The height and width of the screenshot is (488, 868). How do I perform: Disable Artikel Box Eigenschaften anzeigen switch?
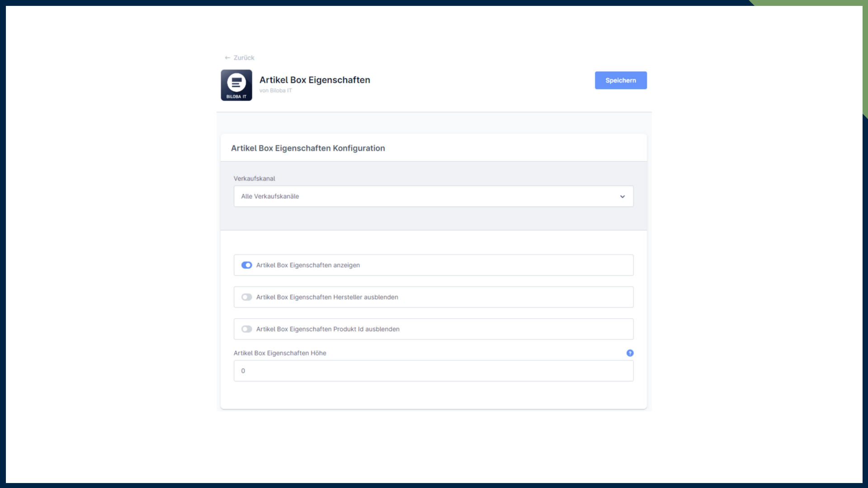pos(246,265)
